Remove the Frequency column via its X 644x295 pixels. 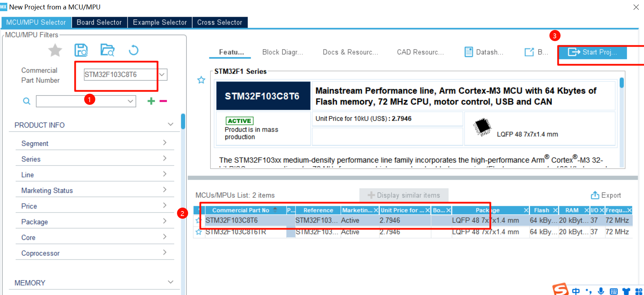[x=629, y=210]
